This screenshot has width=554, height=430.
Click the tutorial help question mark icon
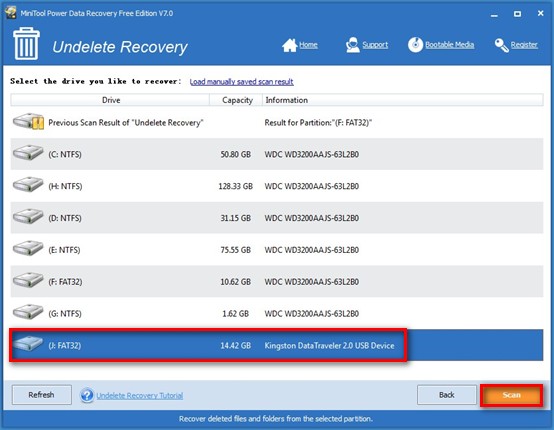click(87, 395)
